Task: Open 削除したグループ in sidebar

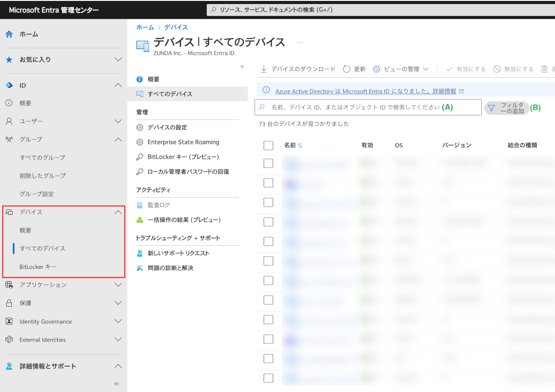Action: [x=43, y=176]
